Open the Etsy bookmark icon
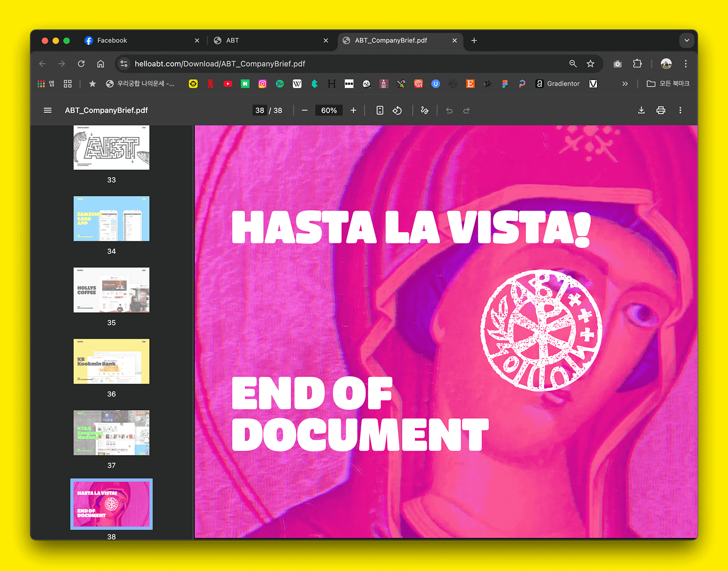 [x=470, y=84]
